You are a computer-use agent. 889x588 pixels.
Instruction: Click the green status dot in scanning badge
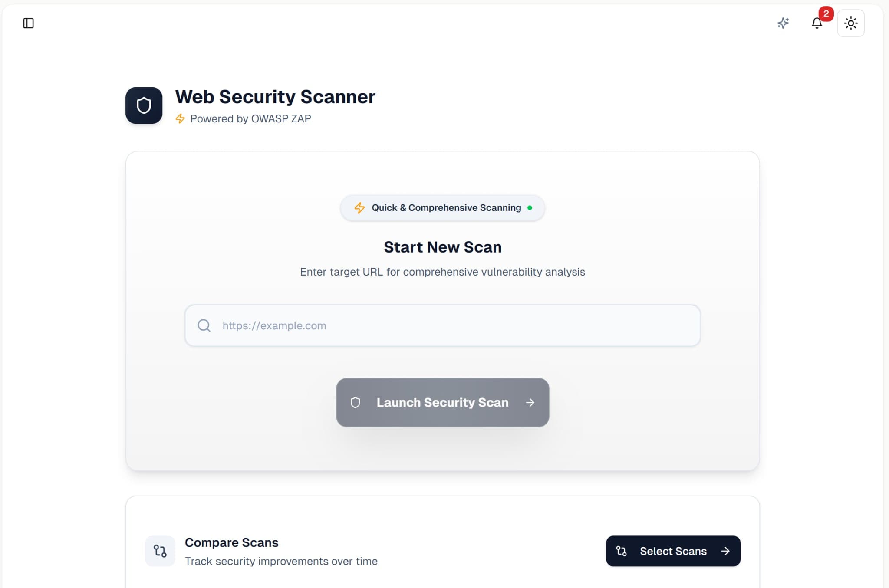click(x=530, y=207)
